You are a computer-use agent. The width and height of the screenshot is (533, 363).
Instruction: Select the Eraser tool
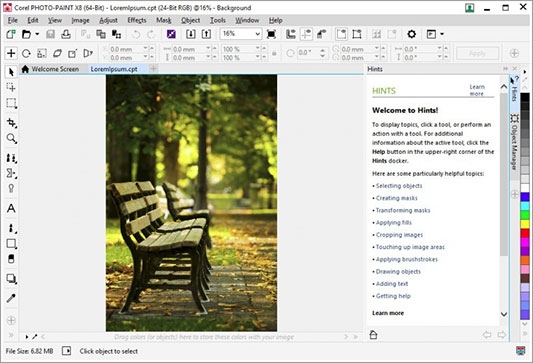tap(11, 259)
